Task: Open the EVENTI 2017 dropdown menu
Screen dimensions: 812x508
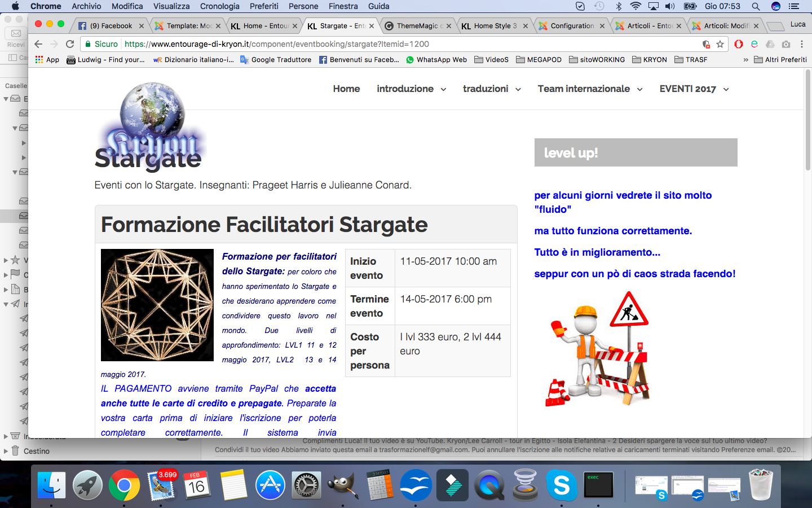Action: 694,89
